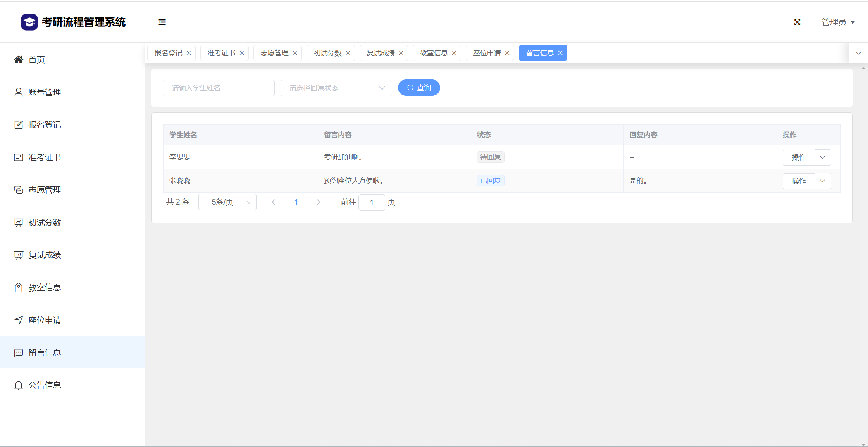
Task: Open the 请选择回复状态 dropdown
Action: [x=336, y=88]
